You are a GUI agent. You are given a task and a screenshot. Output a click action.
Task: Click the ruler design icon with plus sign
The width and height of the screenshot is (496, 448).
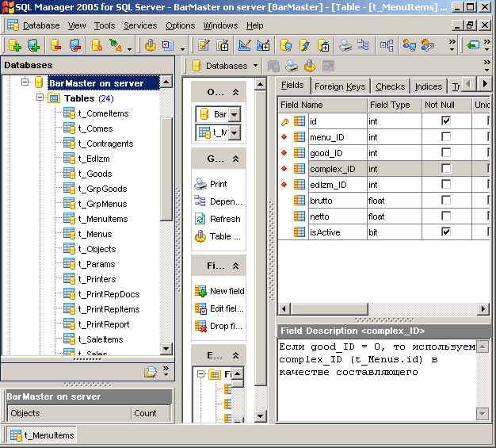click(x=263, y=45)
